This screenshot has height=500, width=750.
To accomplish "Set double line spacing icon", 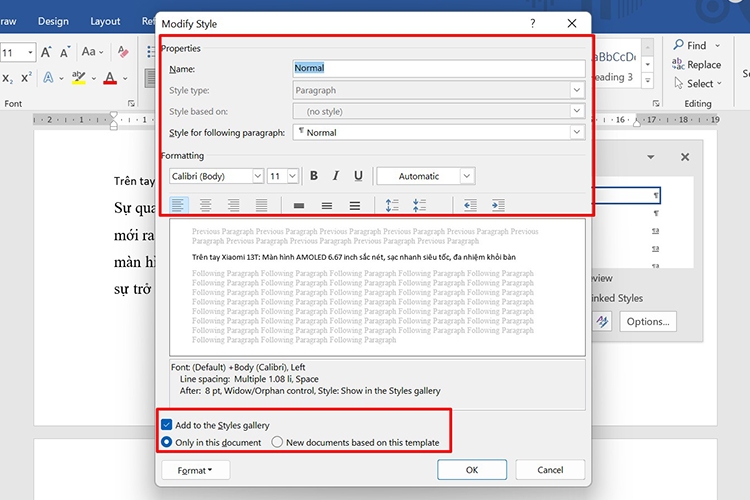I will 354,206.
